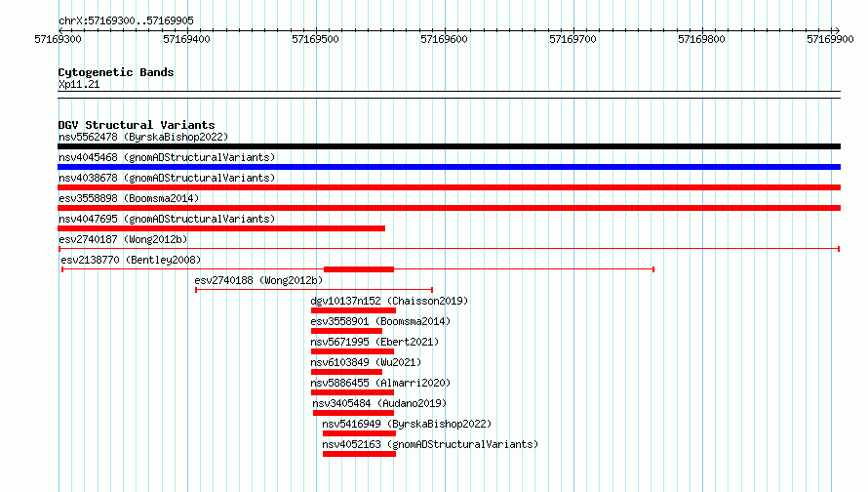
Task: Click the nsv4052163 red bar
Action: tap(359, 454)
